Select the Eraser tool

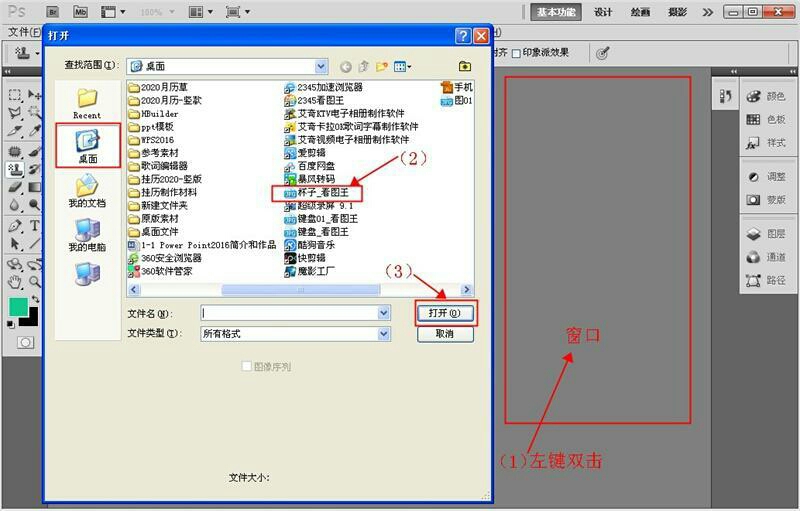[15, 187]
